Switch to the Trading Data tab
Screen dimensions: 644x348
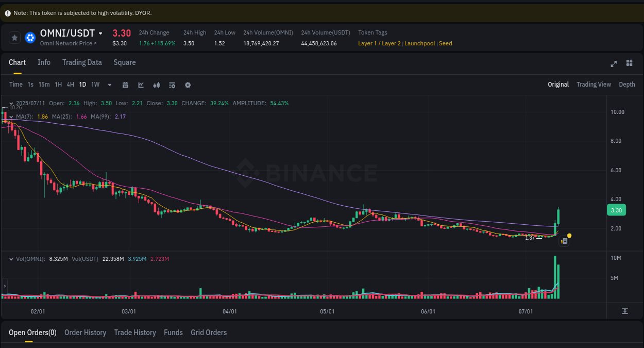(82, 62)
